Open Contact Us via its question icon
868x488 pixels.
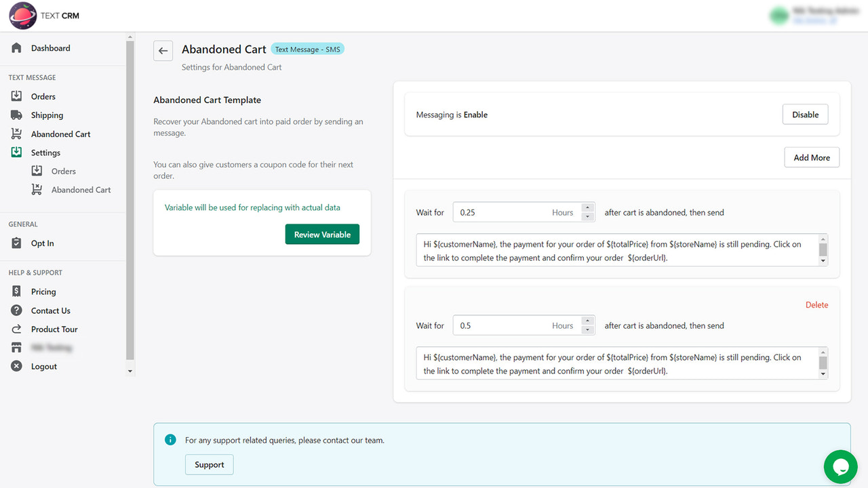pyautogui.click(x=16, y=310)
